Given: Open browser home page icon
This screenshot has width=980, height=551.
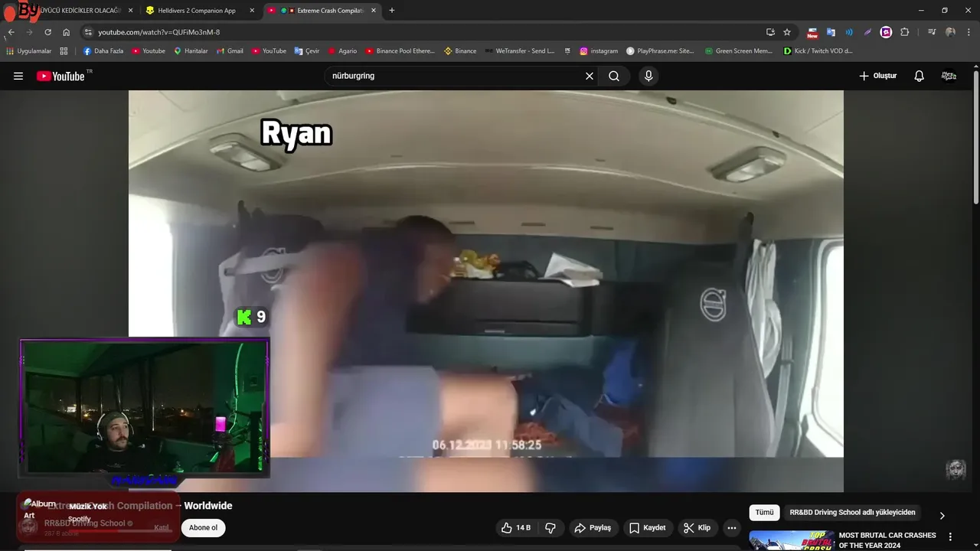Looking at the screenshot, I should pos(66,32).
